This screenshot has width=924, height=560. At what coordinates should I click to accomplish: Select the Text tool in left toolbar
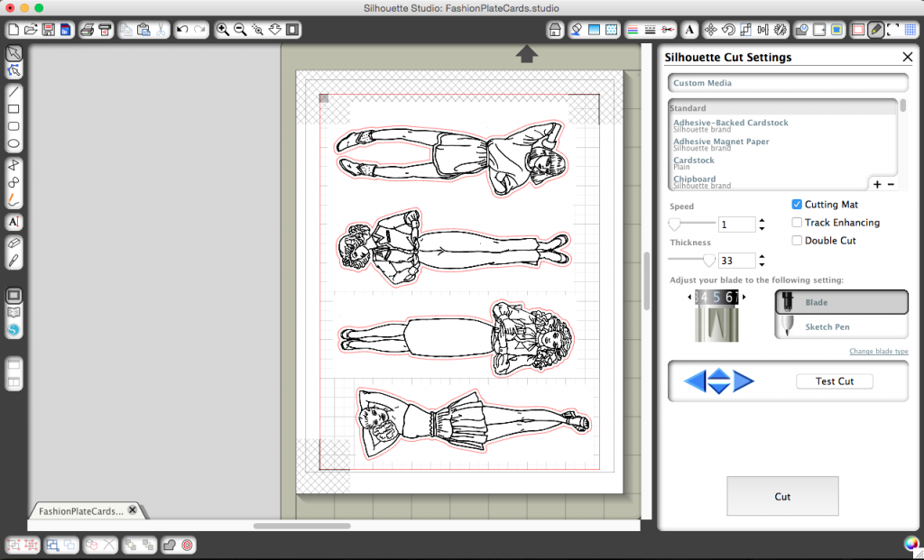pos(14,222)
